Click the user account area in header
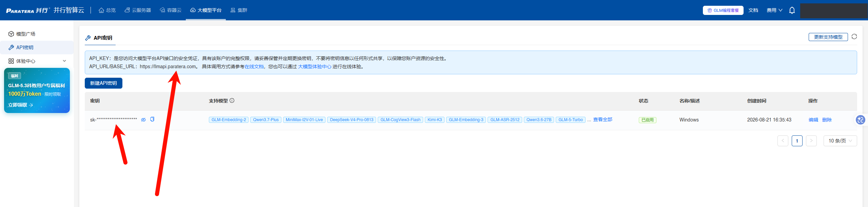The height and width of the screenshot is (207, 868). (x=834, y=10)
